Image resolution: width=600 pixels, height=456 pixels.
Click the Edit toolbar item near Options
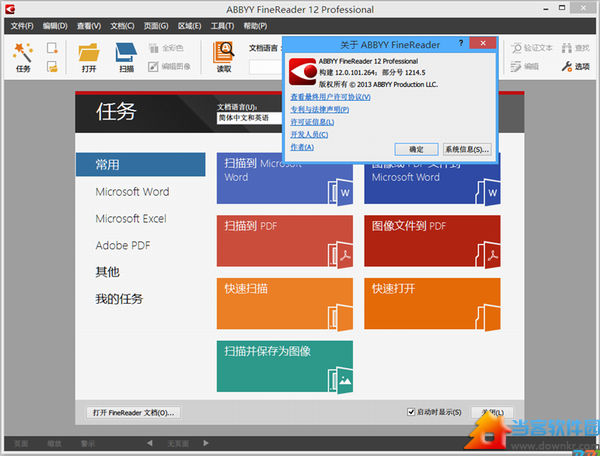(525, 67)
